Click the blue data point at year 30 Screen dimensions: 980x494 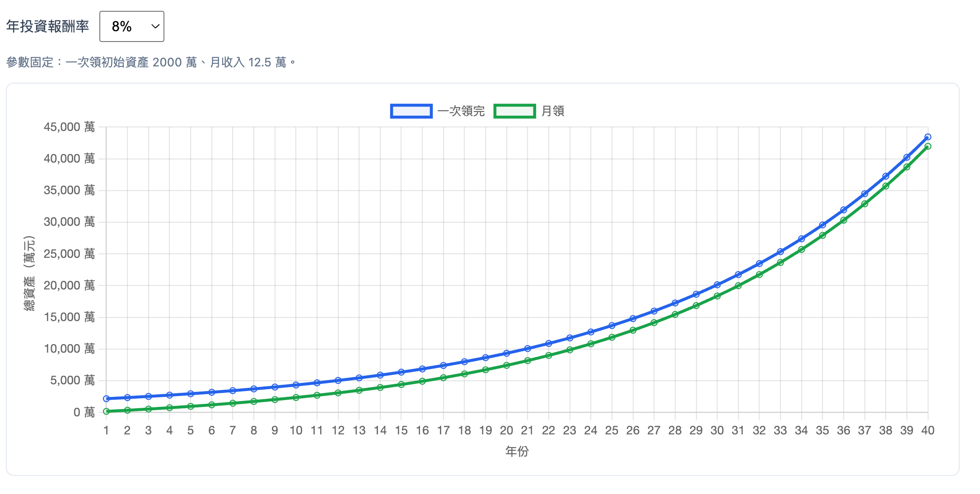click(717, 285)
